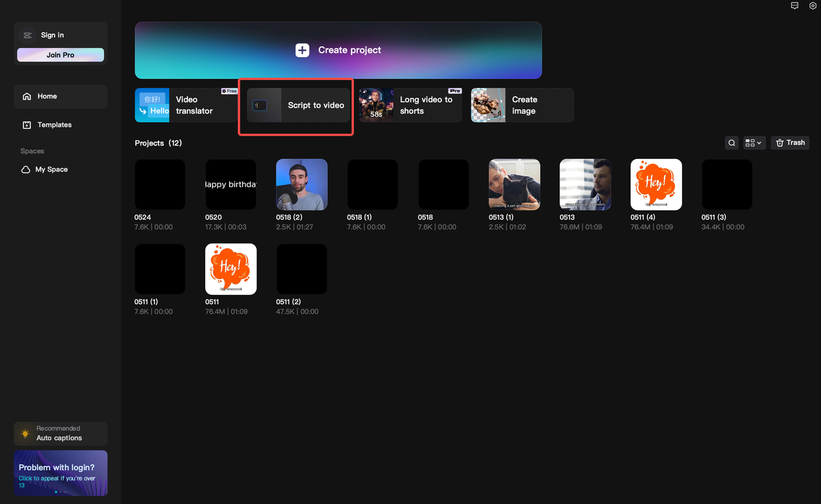Click the Home house icon

coord(27,96)
